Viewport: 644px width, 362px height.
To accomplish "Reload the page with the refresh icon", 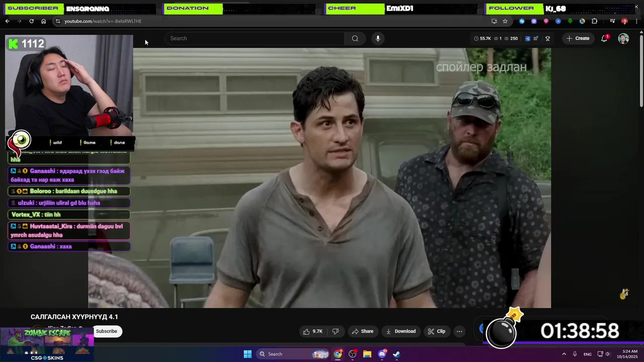I will [31, 21].
